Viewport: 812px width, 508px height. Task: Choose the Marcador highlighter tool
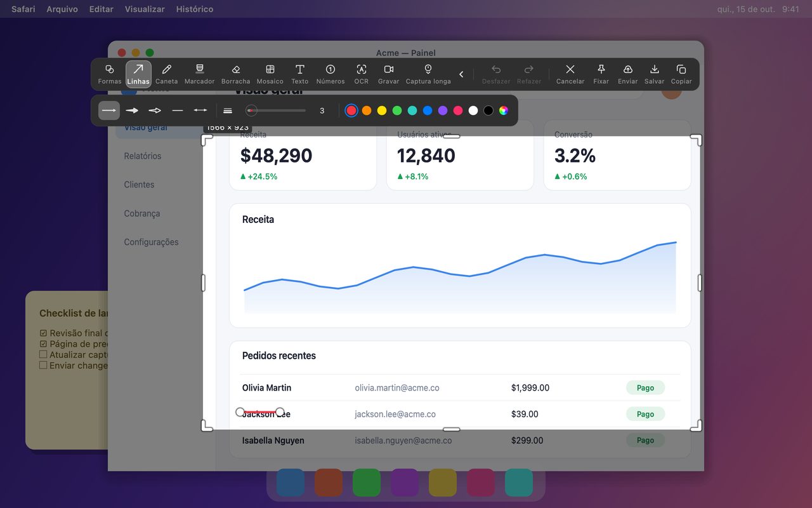[x=199, y=74]
